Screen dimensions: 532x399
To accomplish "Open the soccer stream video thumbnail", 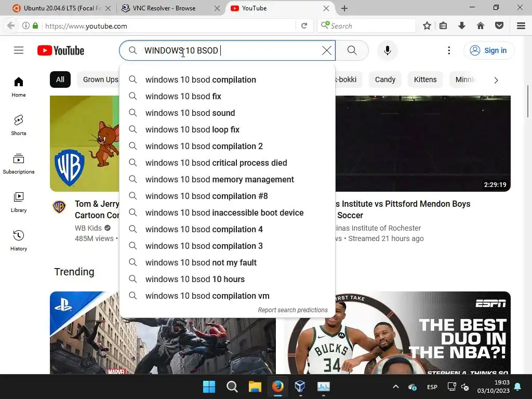I will (x=423, y=143).
